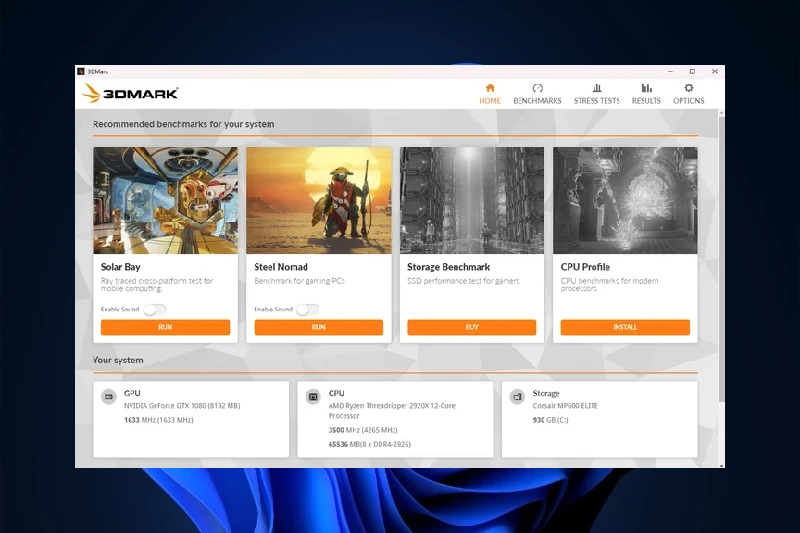This screenshot has width=800, height=533.
Task: Open the Options tab
Action: [x=688, y=94]
